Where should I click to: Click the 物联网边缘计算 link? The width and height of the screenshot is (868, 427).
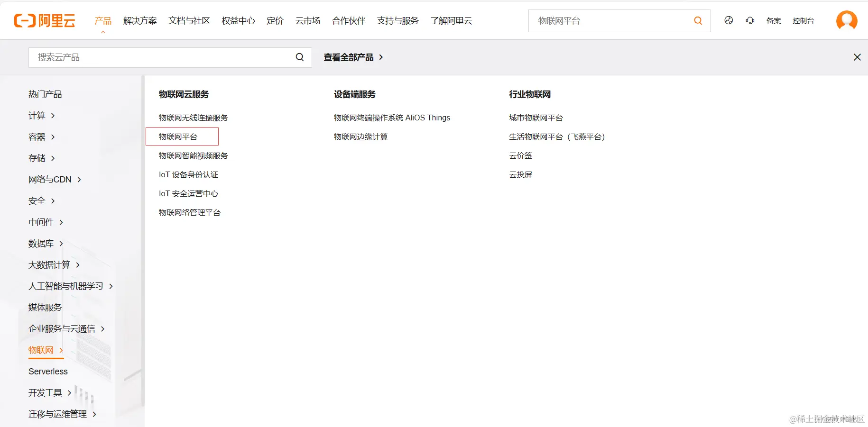[360, 136]
